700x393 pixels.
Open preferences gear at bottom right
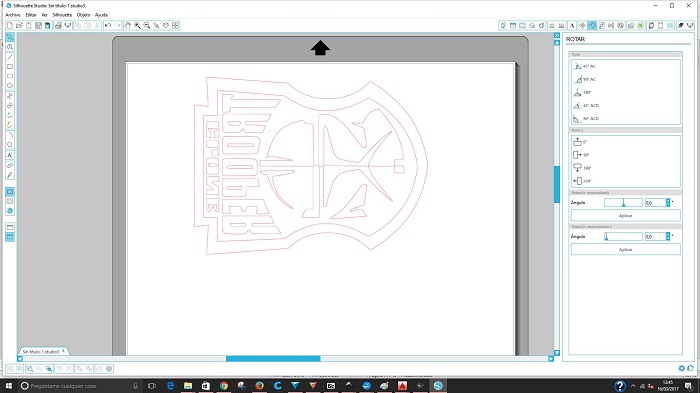(681, 368)
